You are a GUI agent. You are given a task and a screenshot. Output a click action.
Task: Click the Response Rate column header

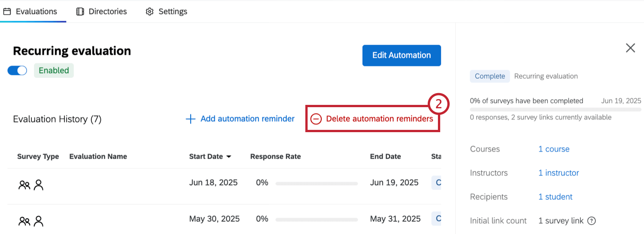pyautogui.click(x=275, y=157)
